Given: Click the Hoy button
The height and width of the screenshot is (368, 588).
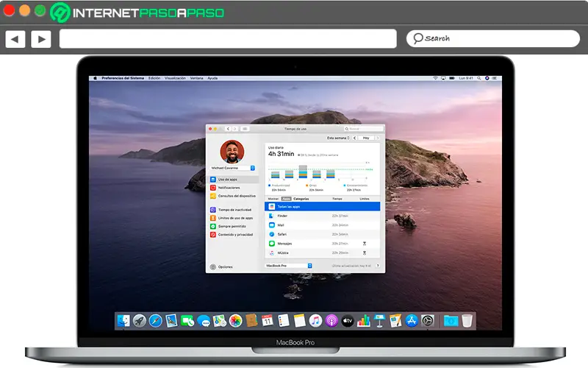Looking at the screenshot, I should click(366, 138).
